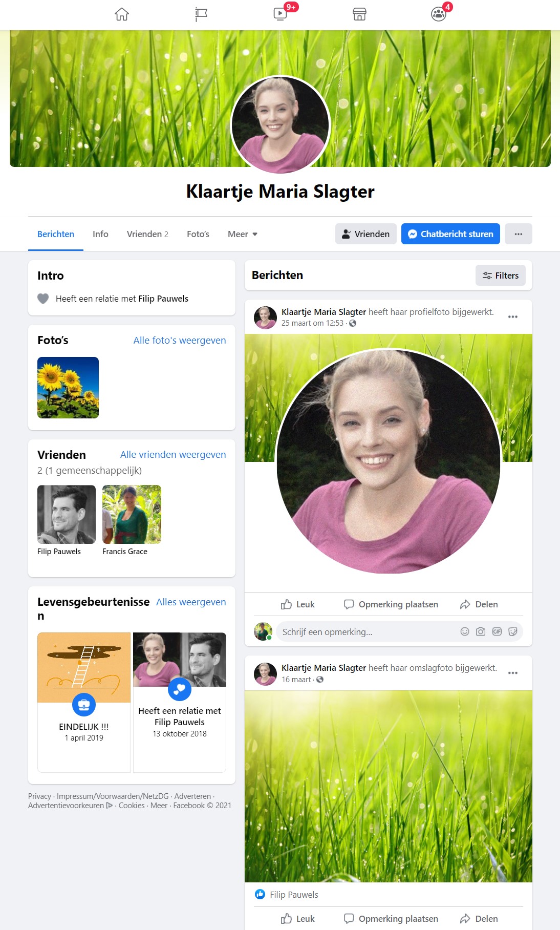
Task: Switch to the Foto's tab
Action: (198, 234)
